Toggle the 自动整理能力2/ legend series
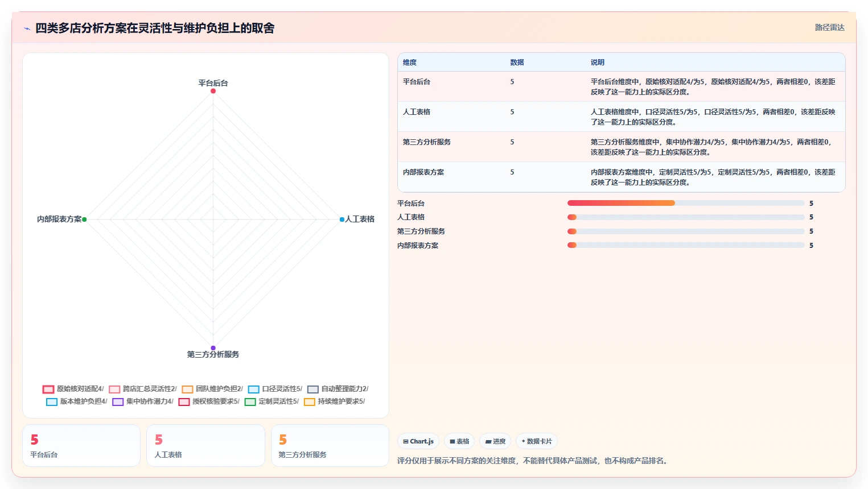Image resolution: width=868 pixels, height=489 pixels. tap(338, 389)
